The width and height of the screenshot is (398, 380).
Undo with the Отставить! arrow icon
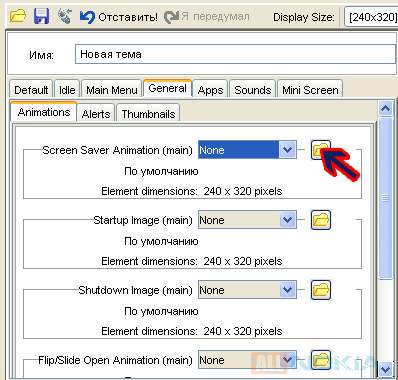pos(87,17)
